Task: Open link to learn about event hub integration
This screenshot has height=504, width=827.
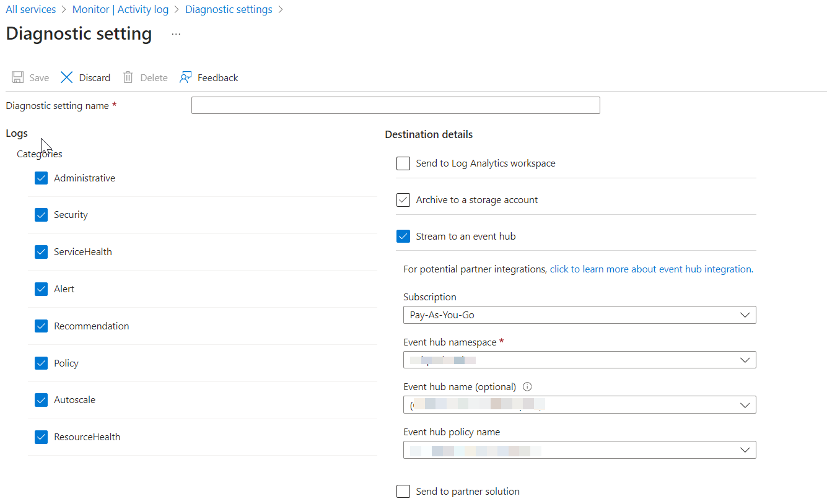Action: point(650,269)
